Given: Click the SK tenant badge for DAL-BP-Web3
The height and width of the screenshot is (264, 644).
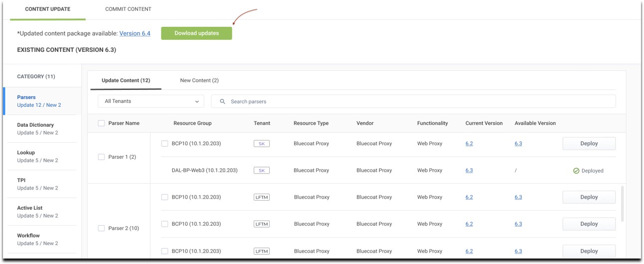Looking at the screenshot, I should tap(261, 170).
